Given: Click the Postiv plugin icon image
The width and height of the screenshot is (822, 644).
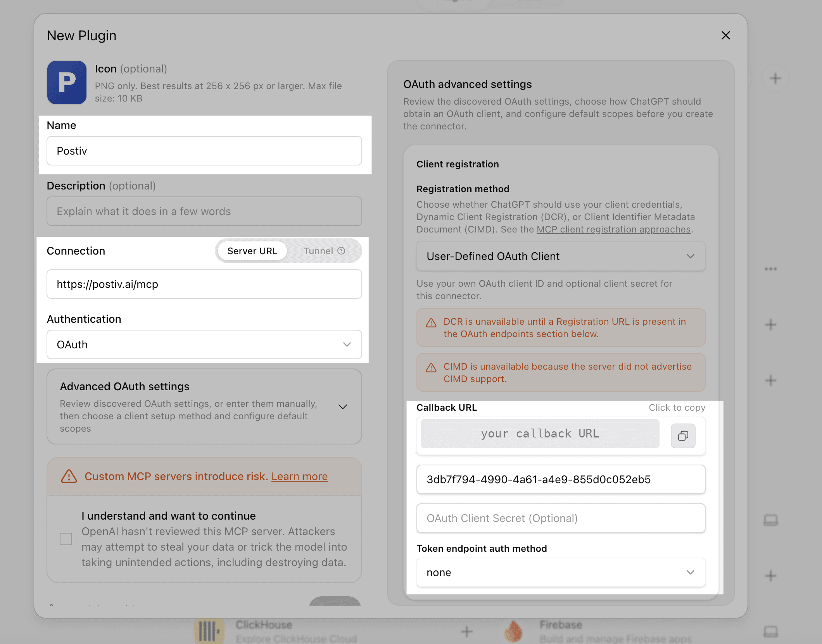Looking at the screenshot, I should (67, 82).
